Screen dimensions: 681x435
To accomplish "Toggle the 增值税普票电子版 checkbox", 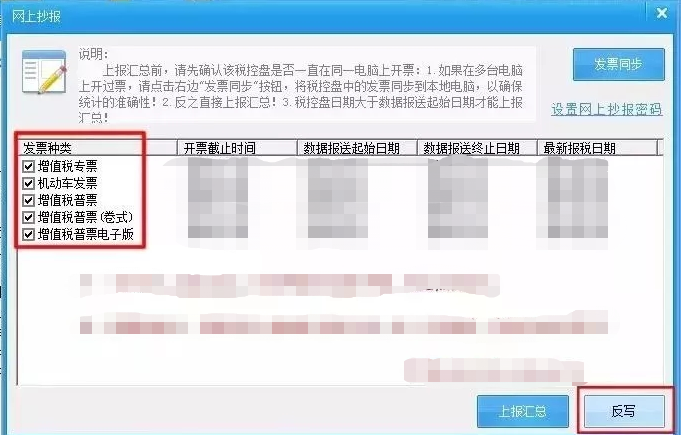I will [x=29, y=234].
